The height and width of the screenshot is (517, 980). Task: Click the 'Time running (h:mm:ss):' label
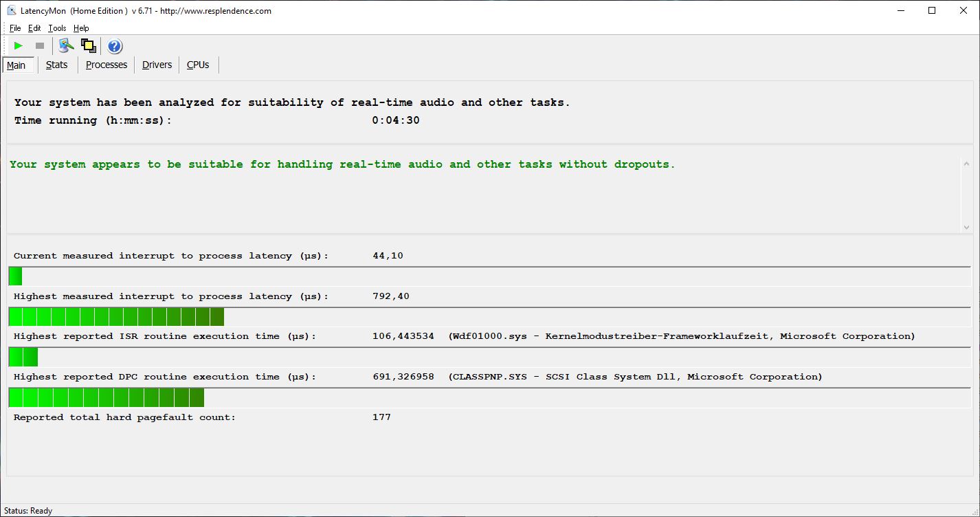93,120
